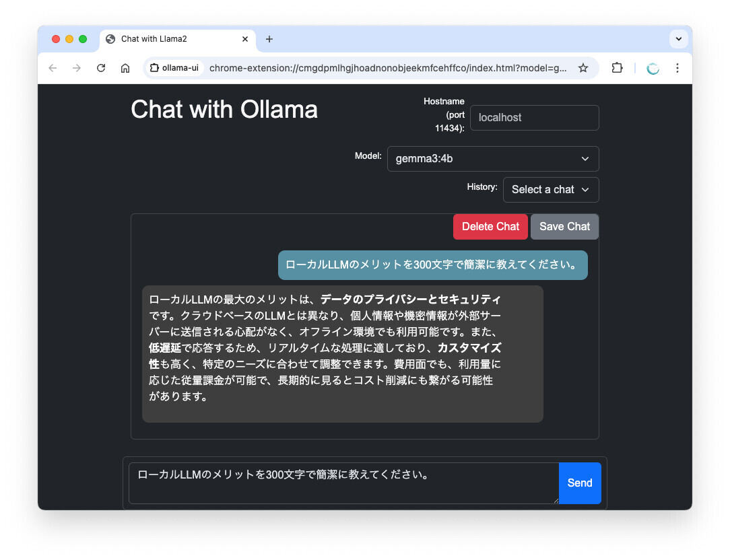Open the Extensions puzzle icon

(x=617, y=68)
